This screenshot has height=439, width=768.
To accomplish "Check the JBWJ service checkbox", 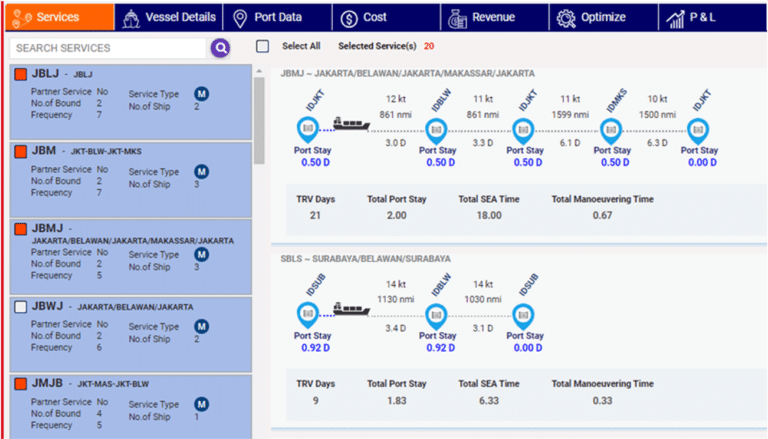I will [x=21, y=306].
